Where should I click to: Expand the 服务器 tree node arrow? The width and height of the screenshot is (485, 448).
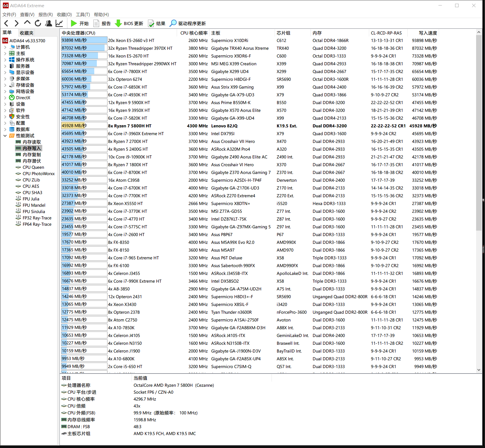tap(5, 66)
